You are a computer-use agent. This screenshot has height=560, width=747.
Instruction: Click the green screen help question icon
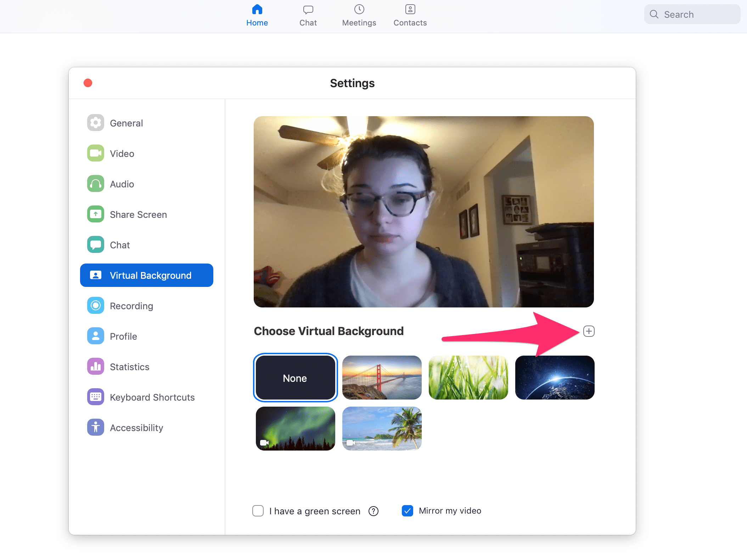pyautogui.click(x=373, y=511)
